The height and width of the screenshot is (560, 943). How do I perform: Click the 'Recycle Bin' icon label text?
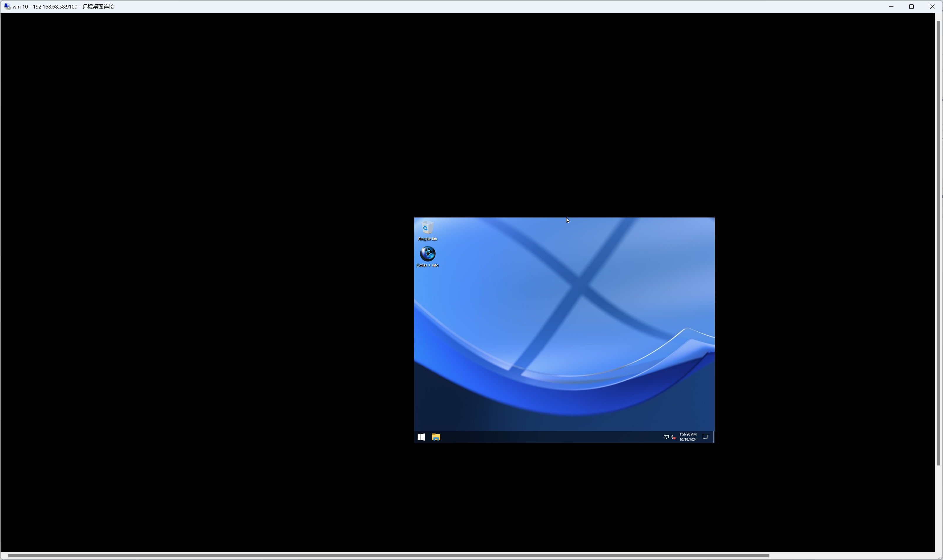click(x=427, y=239)
